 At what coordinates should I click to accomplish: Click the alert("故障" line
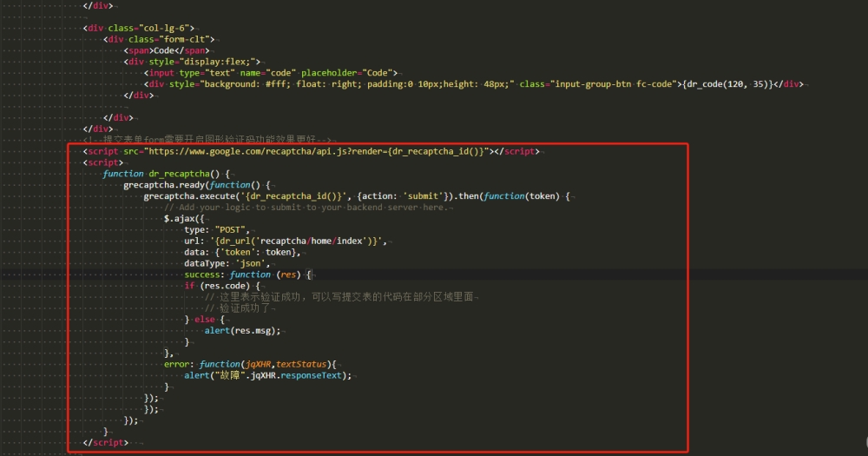click(267, 375)
